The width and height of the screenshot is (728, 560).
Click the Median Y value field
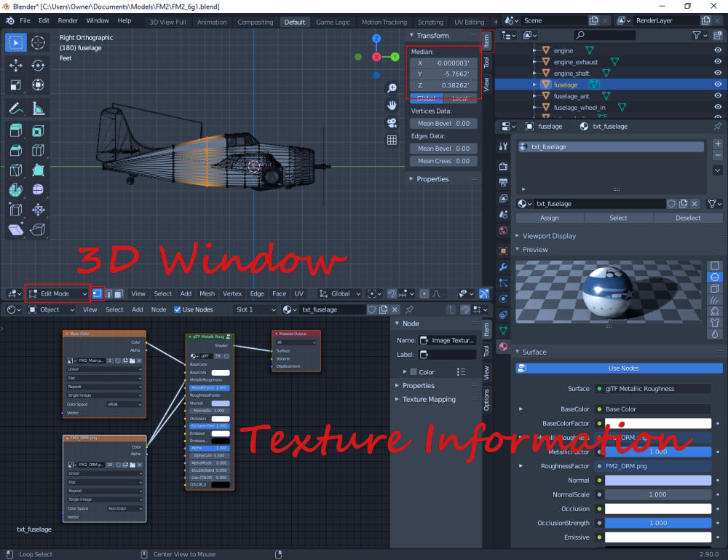pyautogui.click(x=443, y=74)
